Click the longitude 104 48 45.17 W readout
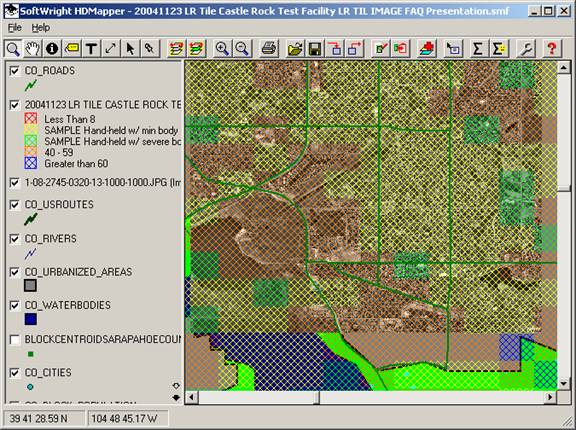This screenshot has height=430, width=576. (x=124, y=419)
